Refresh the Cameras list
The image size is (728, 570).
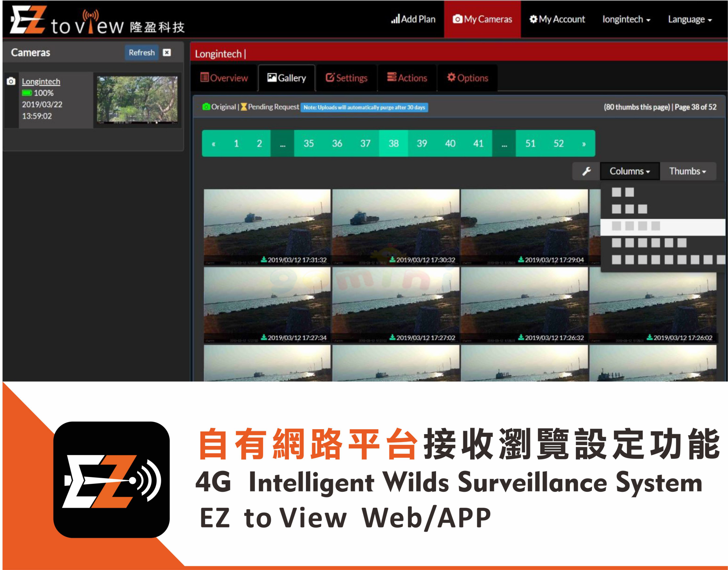click(141, 52)
